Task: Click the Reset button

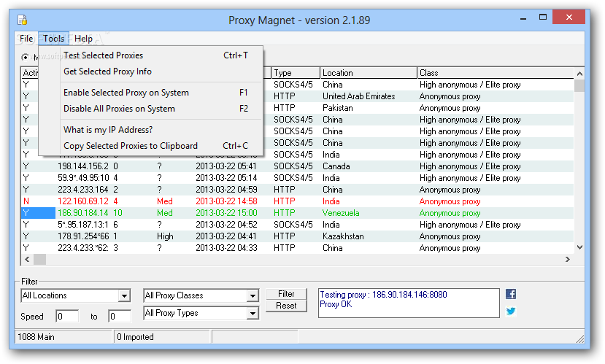Action: click(x=286, y=306)
